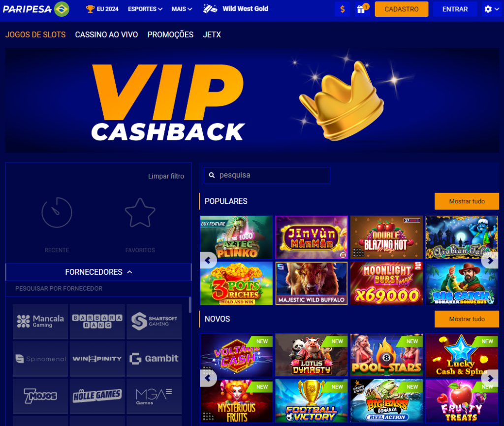Click the Brazil flag logo icon
Viewport: 504px width, 426px height.
pyautogui.click(x=62, y=9)
